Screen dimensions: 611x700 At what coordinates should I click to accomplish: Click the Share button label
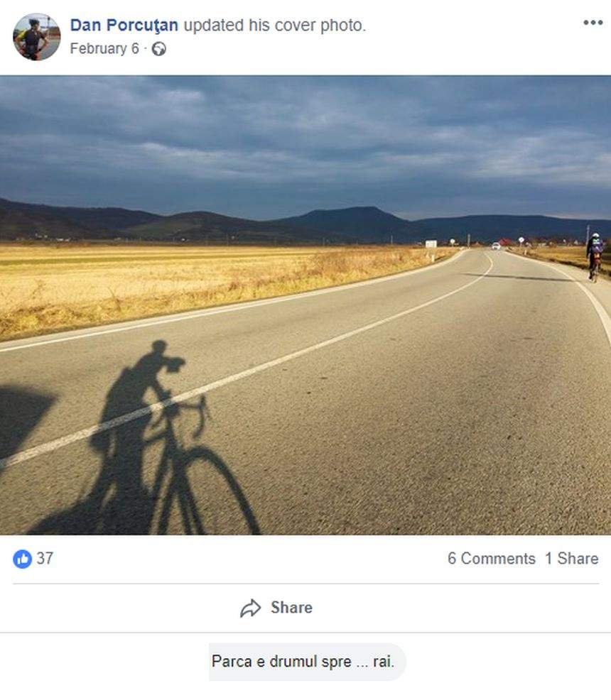tap(292, 608)
